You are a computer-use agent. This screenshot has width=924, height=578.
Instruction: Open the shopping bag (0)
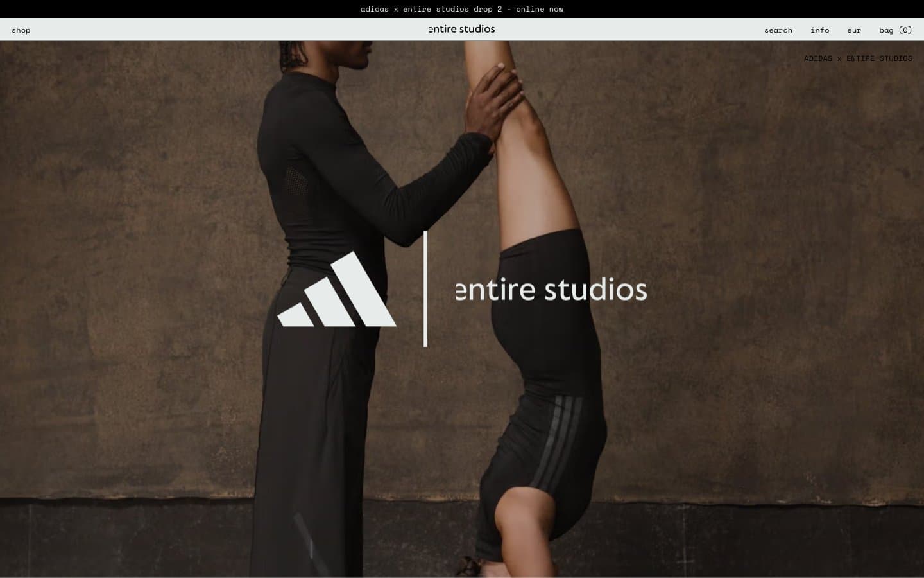click(896, 30)
